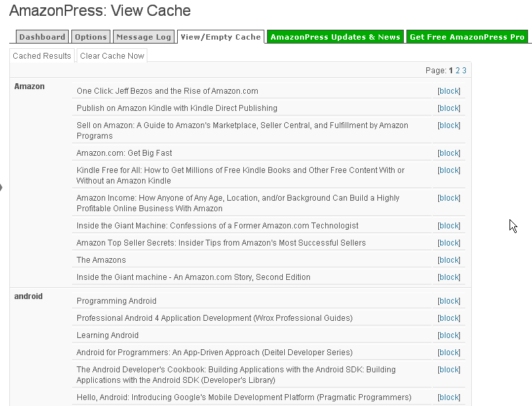The image size is (532, 406).
Task: Open the Clear Cache Now sub-tab
Action: pos(112,56)
